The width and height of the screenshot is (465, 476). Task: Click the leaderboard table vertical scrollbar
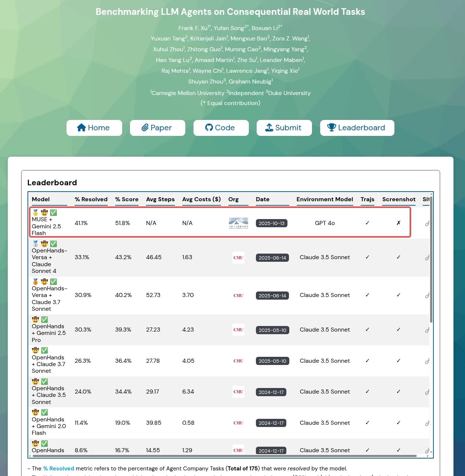point(431,260)
